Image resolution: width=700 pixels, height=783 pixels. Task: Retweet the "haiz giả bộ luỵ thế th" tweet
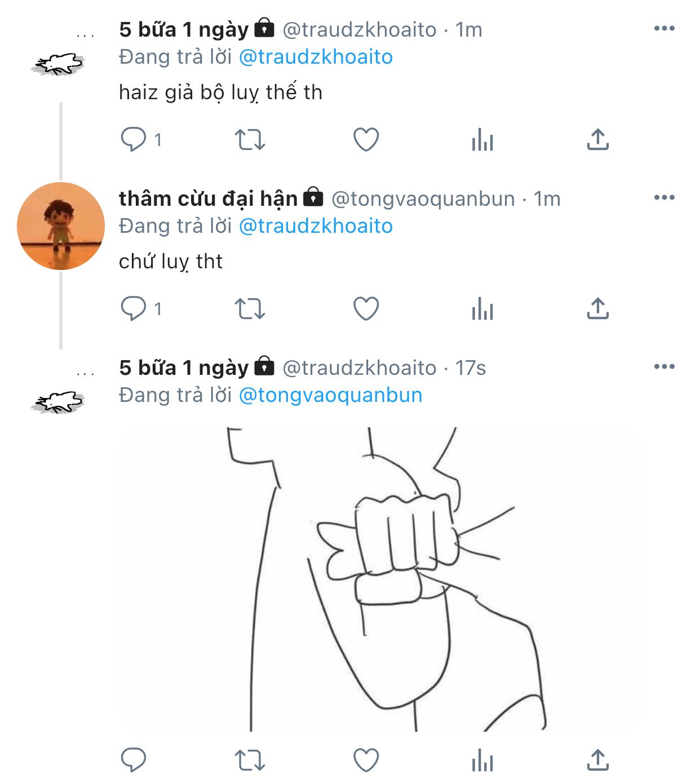tap(250, 139)
